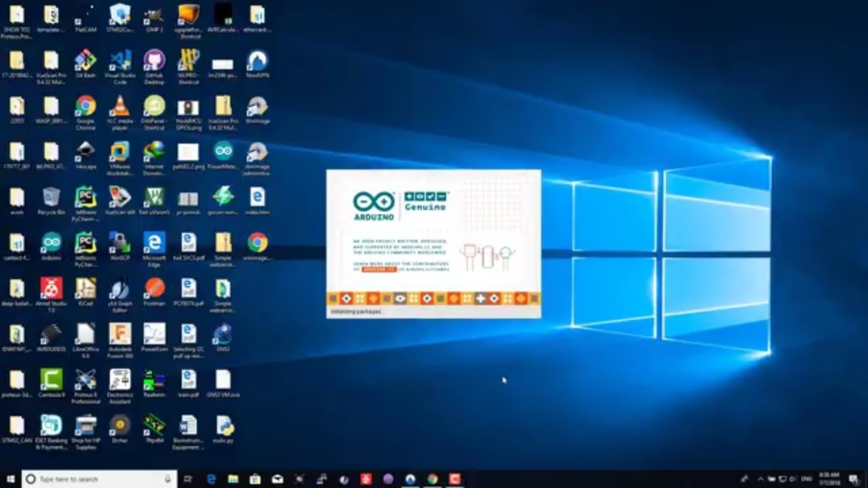Open Google Chrome desktop shortcut
Screen dimensions: 868x488
coord(85,113)
